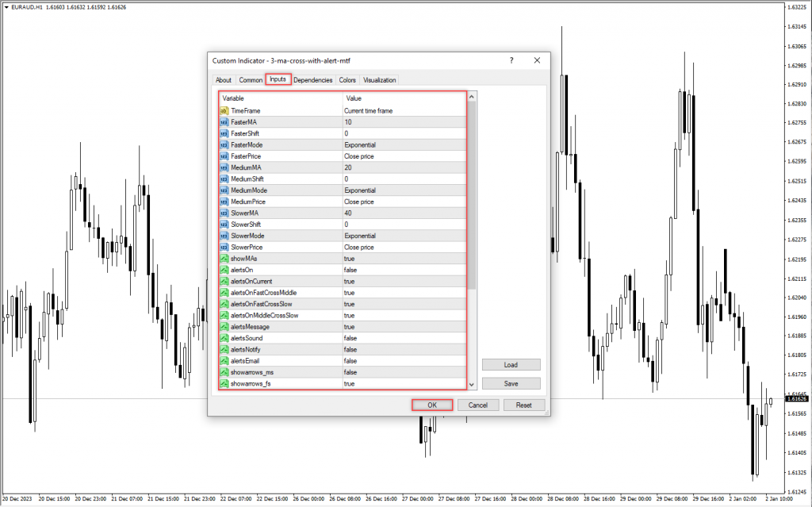
Task: Switch to the Visualization tab
Action: (x=380, y=80)
